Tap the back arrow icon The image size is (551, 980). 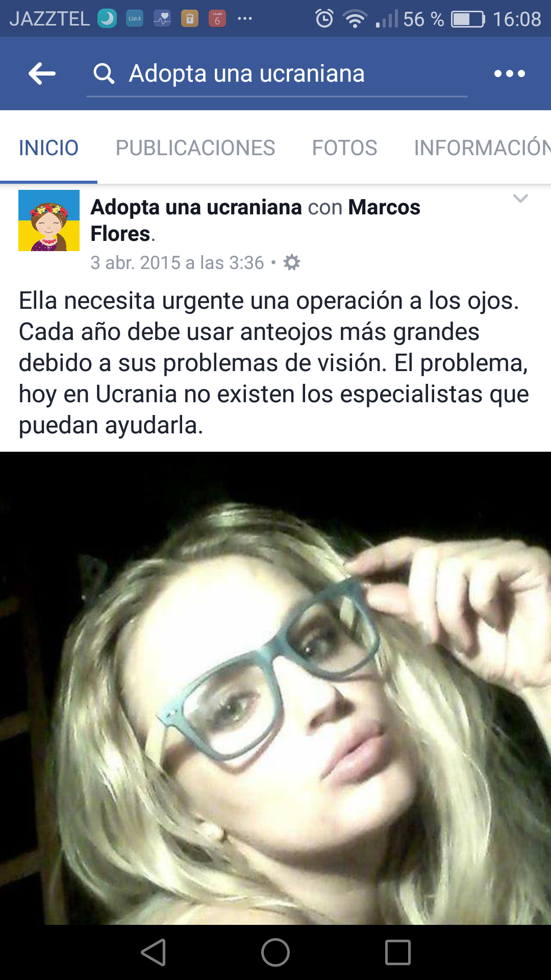point(42,73)
